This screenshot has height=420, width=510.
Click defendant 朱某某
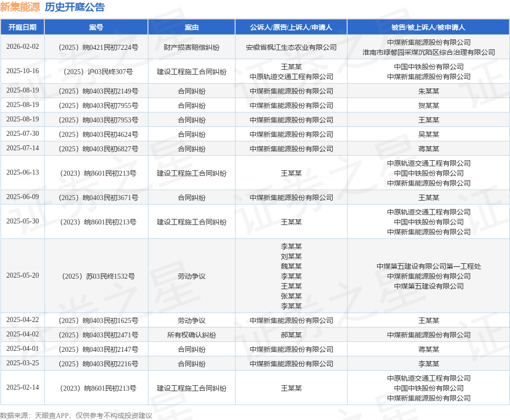[x=429, y=92]
